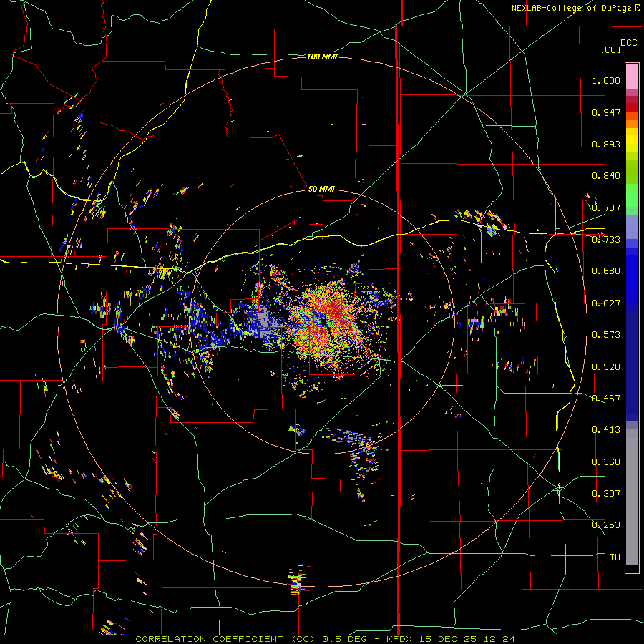Image resolution: width=644 pixels, height=644 pixels.
Task: Select the 0.840 legend value
Action: 606,176
